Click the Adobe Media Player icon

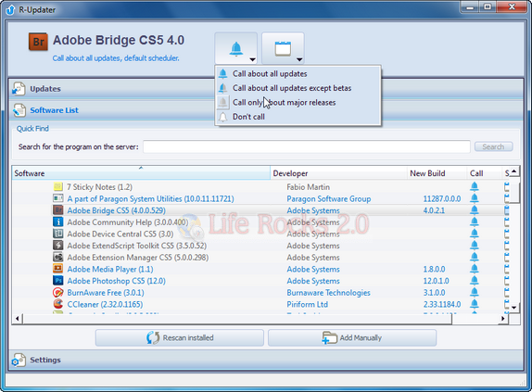58,269
